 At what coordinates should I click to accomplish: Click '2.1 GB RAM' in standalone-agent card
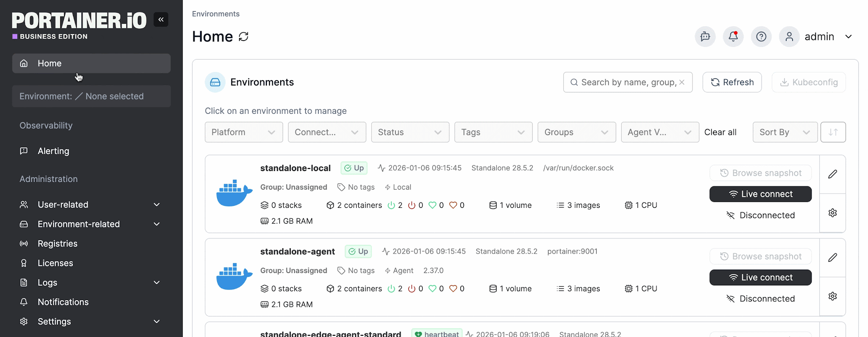coord(287,304)
